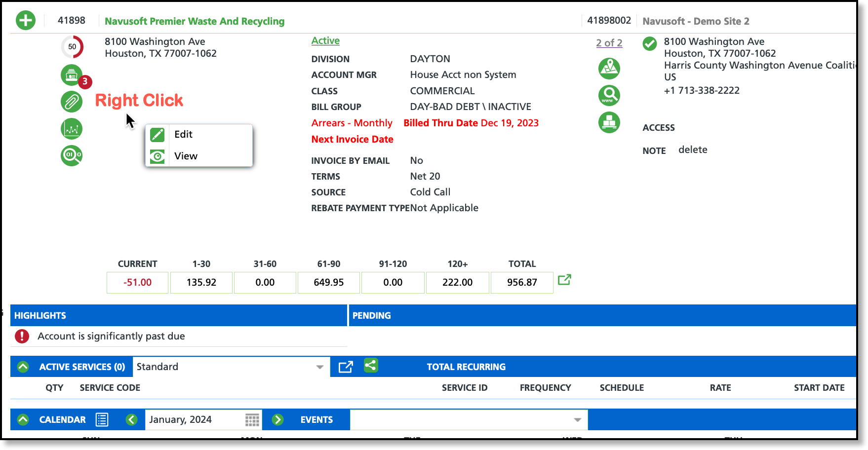Click the green verified address checkmark
Image resolution: width=868 pixels, height=450 pixels.
[x=650, y=43]
